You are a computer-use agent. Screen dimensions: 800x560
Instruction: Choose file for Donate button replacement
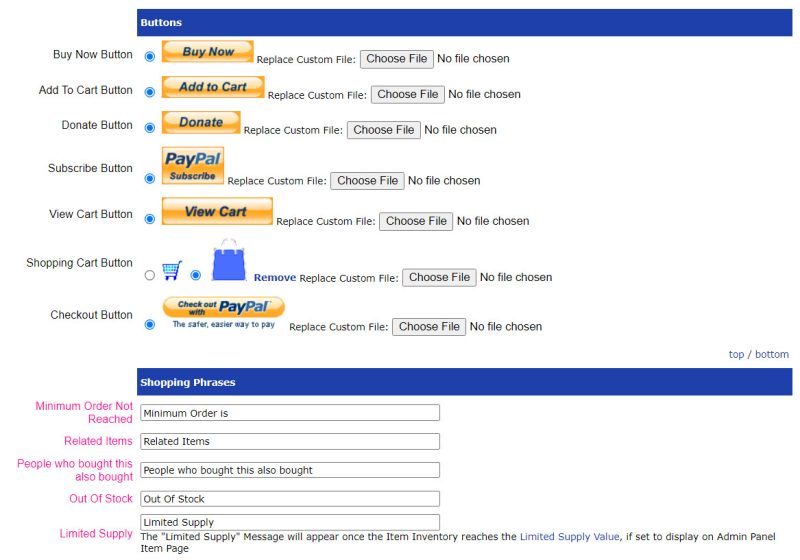coord(384,130)
